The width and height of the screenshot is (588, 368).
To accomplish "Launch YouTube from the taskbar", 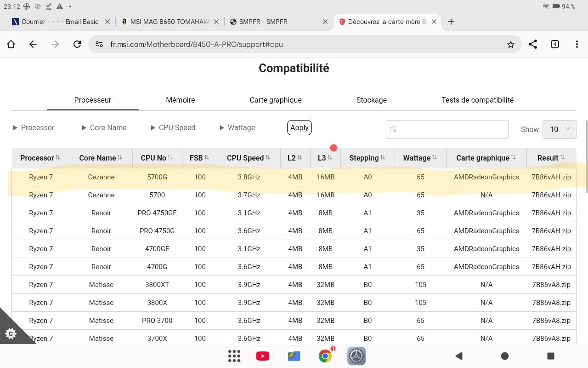I will (x=263, y=356).
